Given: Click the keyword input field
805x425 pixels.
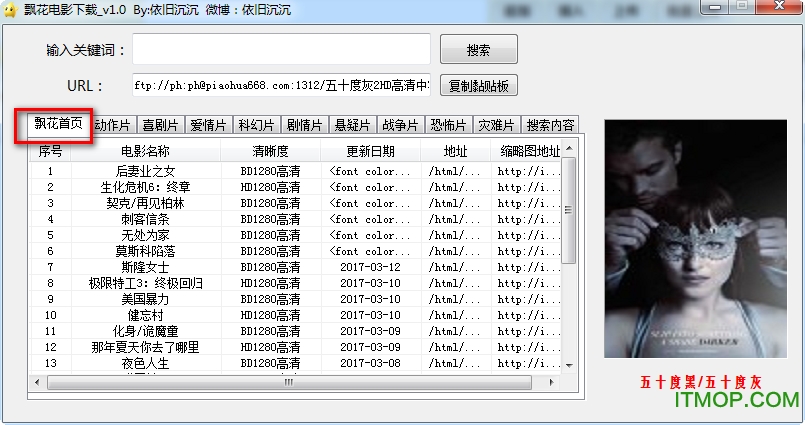Looking at the screenshot, I should (x=281, y=49).
